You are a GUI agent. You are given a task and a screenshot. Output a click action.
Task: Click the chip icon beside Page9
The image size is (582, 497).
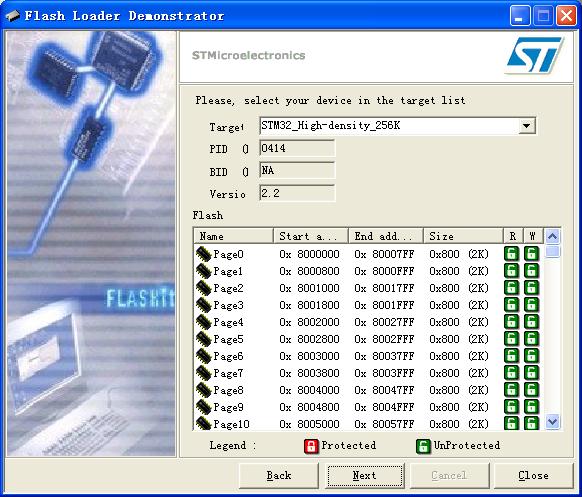(x=203, y=407)
